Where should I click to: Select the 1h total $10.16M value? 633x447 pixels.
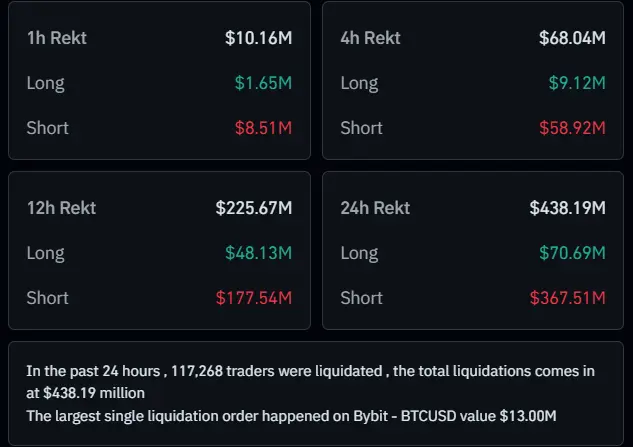(258, 38)
